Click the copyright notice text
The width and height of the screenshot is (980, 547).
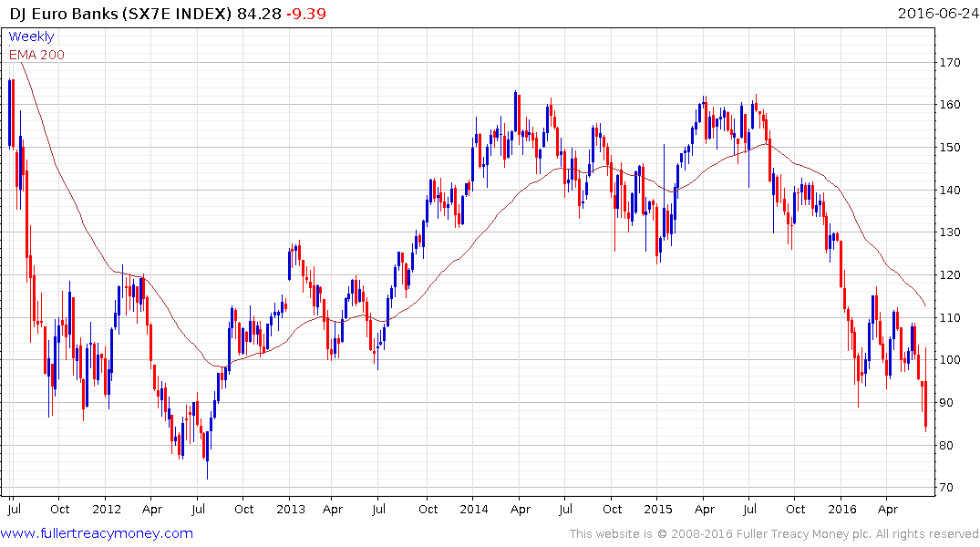tap(774, 534)
